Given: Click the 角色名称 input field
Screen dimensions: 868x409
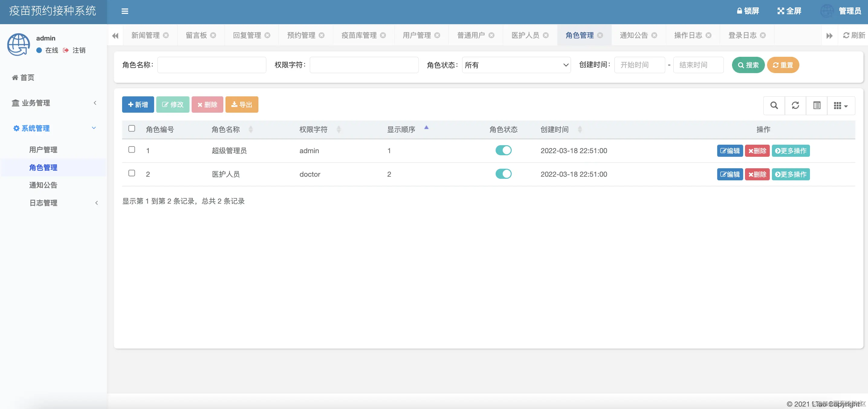Looking at the screenshot, I should click(212, 65).
